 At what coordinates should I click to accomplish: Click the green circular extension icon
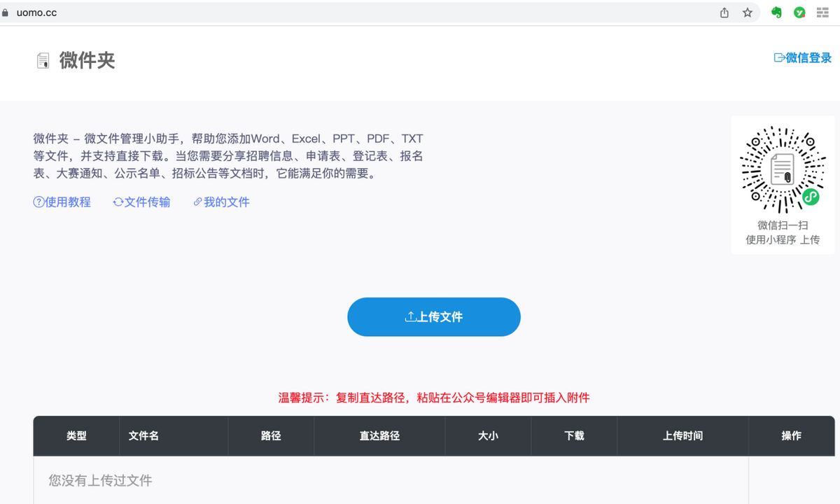click(799, 13)
